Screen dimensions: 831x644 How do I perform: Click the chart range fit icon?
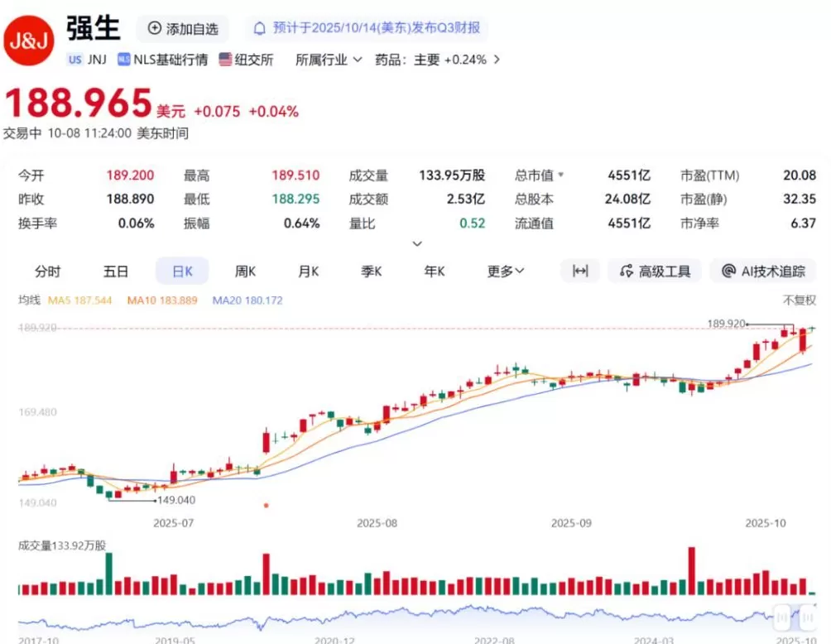[580, 271]
